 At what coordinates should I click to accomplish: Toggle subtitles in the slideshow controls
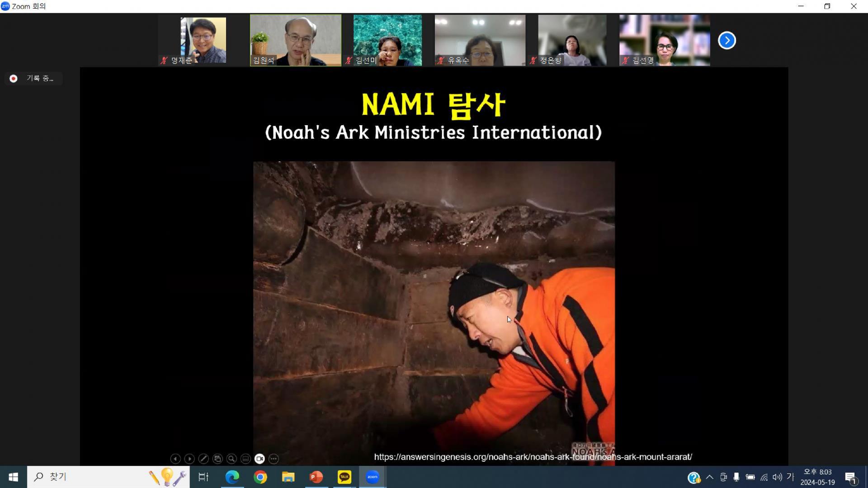[245, 459]
